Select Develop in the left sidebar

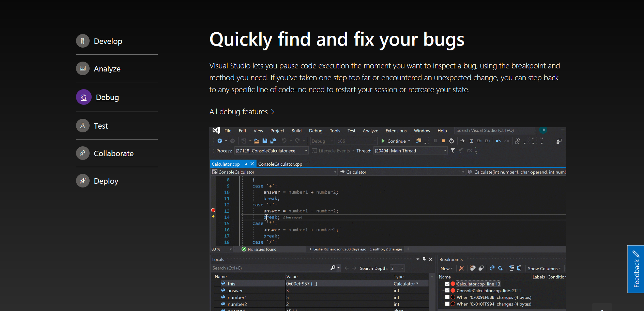coord(108,41)
